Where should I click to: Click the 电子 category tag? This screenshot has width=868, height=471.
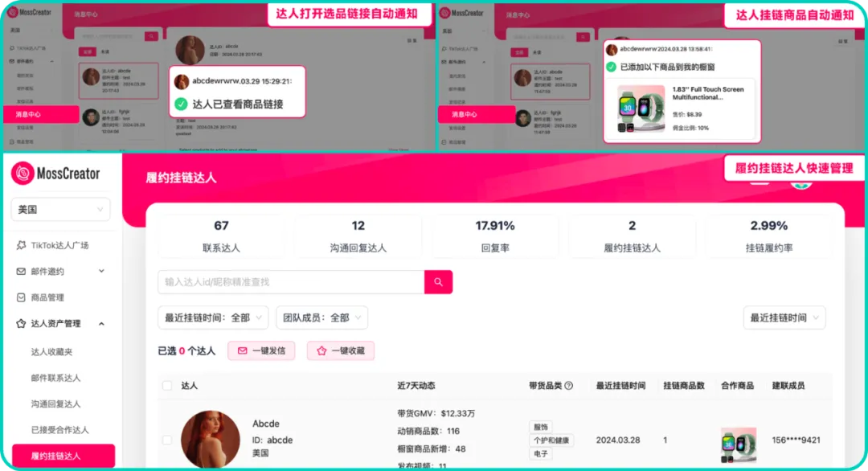[x=541, y=453]
